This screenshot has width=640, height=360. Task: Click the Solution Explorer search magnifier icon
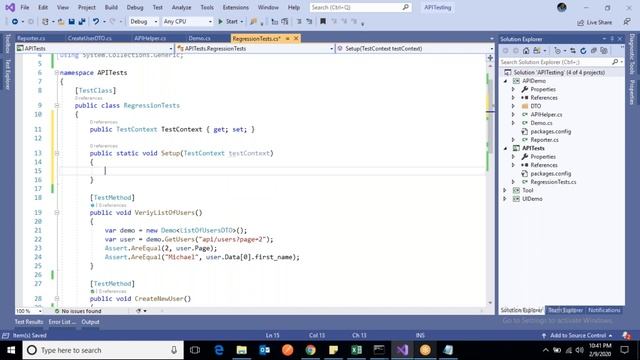click(x=615, y=62)
